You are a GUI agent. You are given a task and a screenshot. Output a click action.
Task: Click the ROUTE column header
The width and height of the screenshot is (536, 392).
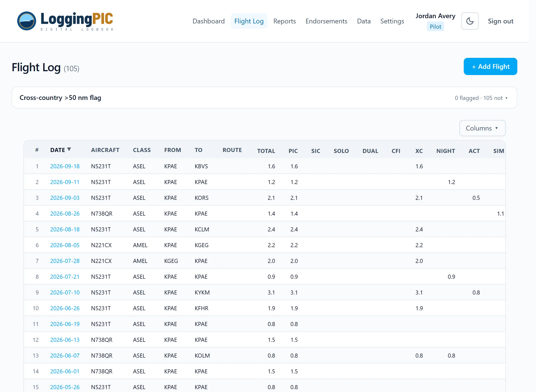click(x=232, y=150)
